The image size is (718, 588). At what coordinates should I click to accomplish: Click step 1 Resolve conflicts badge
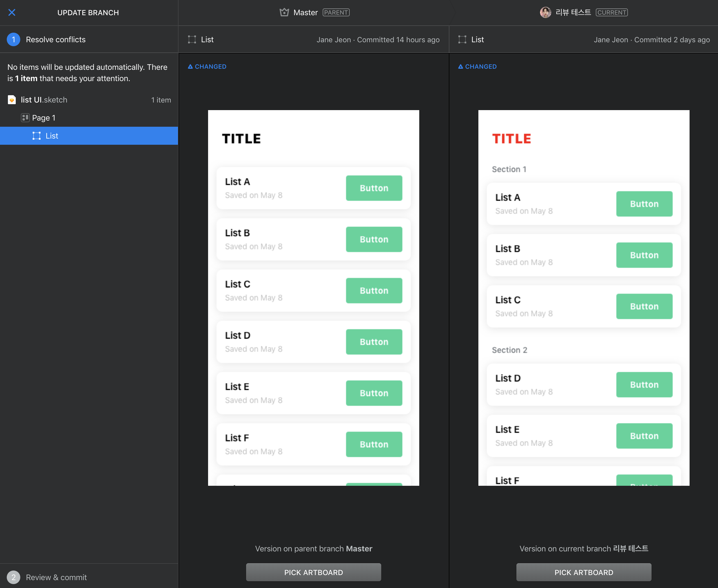tap(14, 40)
